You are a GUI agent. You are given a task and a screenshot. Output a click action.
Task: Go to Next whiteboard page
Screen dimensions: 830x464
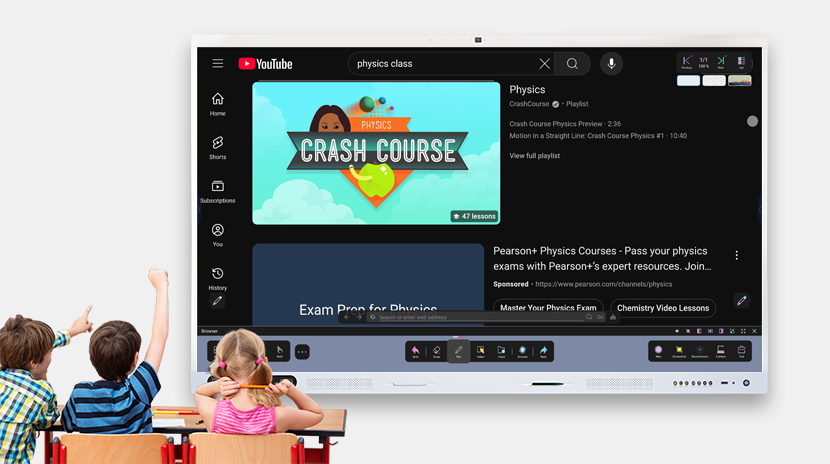tap(720, 62)
